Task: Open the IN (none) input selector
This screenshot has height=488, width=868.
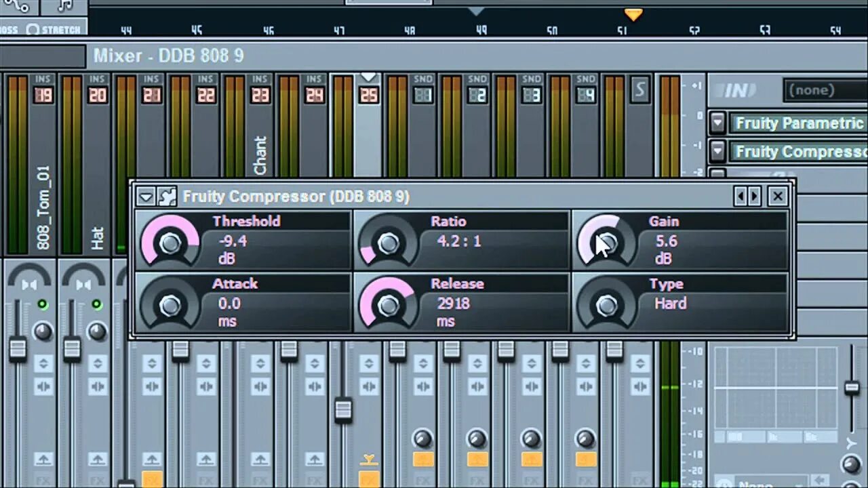Action: [x=825, y=90]
